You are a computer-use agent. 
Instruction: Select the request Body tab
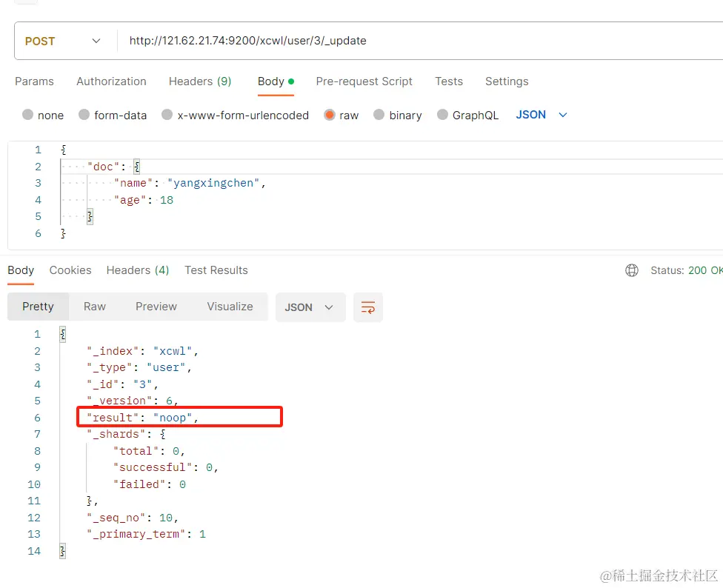click(276, 81)
